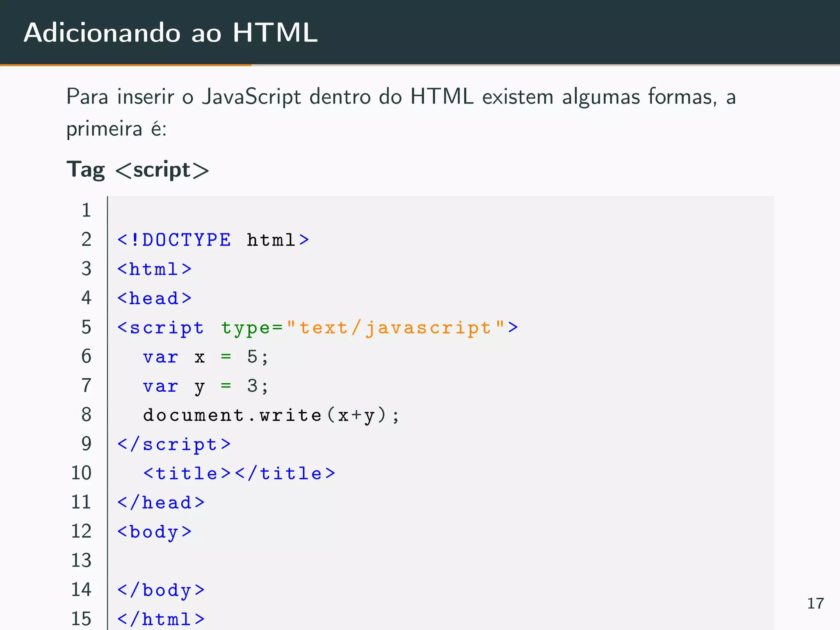Click the closing '</script>' line
The image size is (840, 630).
point(174,445)
